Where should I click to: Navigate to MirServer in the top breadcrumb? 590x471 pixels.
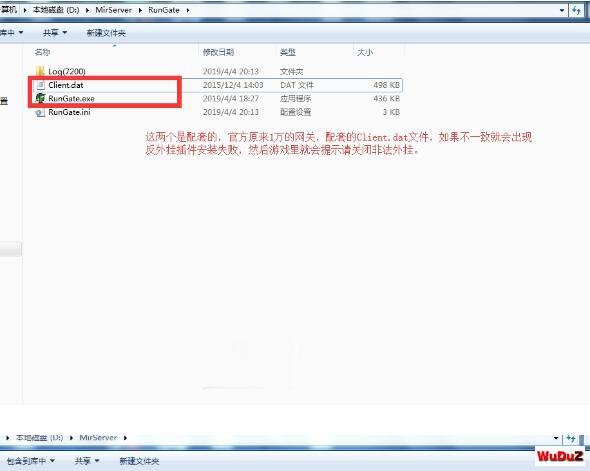coord(113,10)
